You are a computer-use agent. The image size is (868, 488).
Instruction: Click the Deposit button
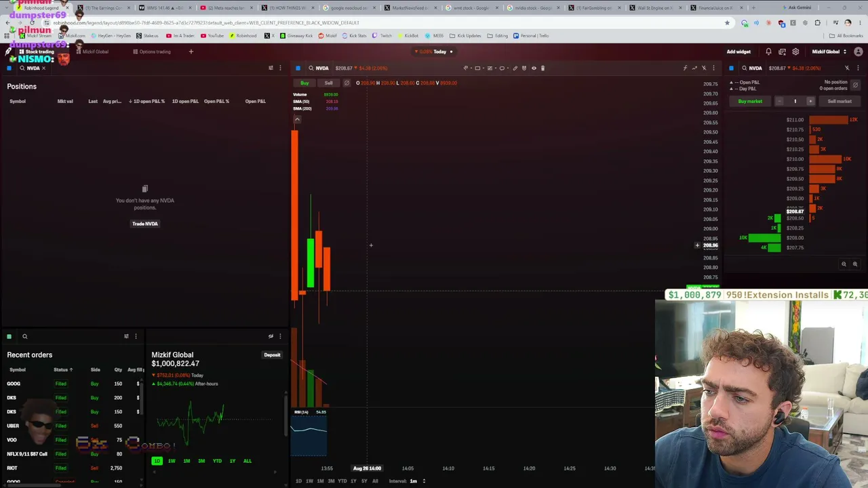coord(272,354)
